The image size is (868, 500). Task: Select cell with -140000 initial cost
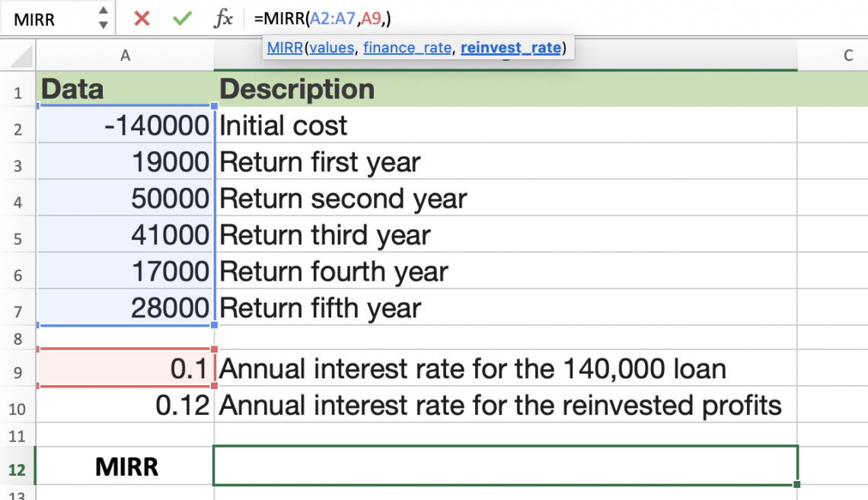[126, 126]
